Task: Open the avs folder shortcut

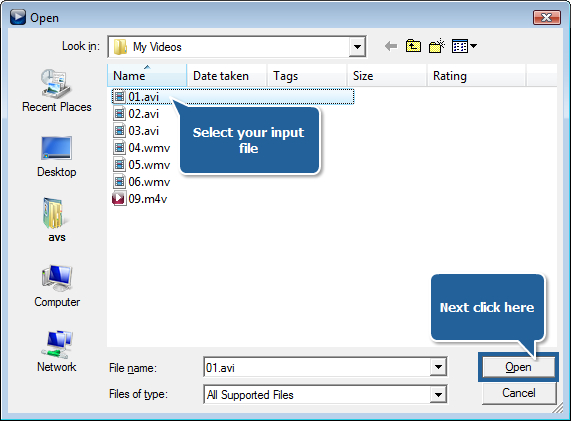Action: pyautogui.click(x=56, y=220)
